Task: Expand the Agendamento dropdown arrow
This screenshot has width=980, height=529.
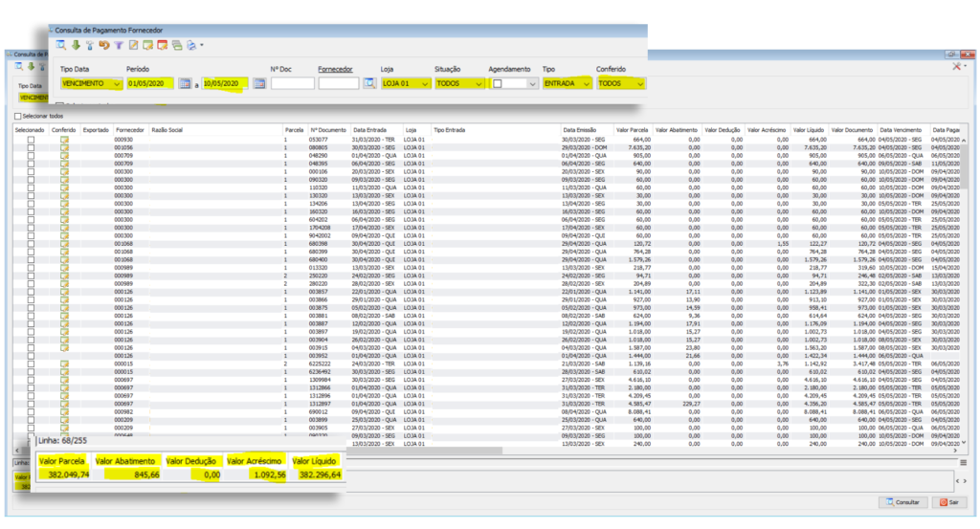Action: coord(532,83)
